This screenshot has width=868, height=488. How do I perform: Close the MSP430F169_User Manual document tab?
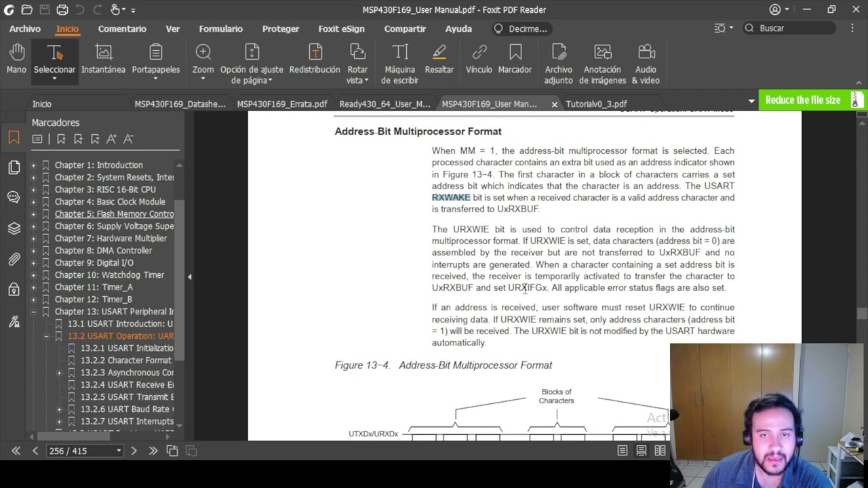click(x=554, y=104)
